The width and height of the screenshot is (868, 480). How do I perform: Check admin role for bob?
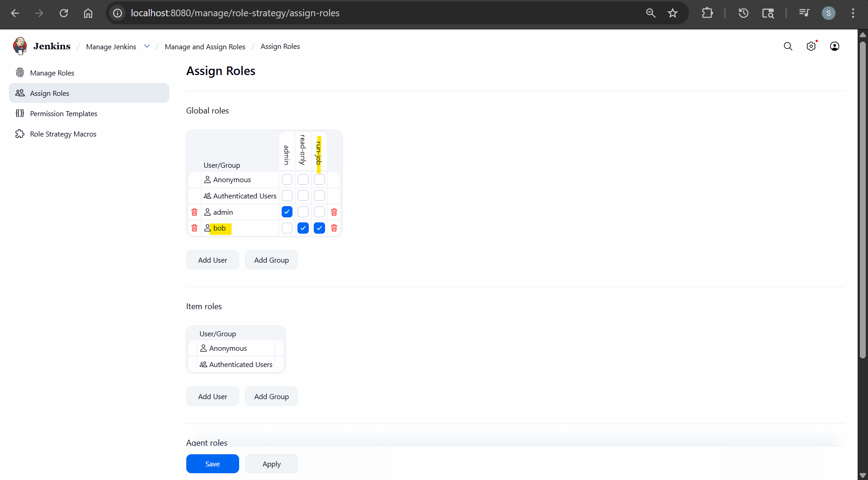coord(287,228)
